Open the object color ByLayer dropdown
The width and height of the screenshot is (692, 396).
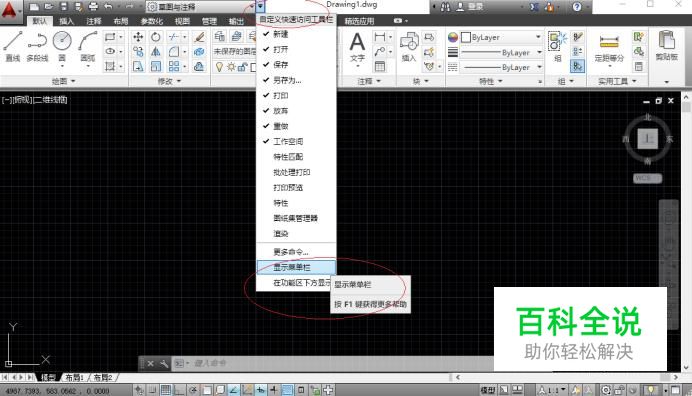click(501, 37)
